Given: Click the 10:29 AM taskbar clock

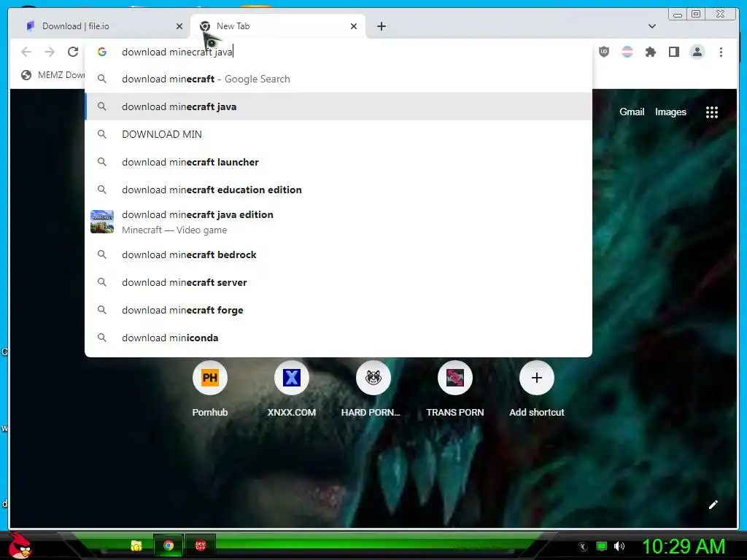Looking at the screenshot, I should 684,546.
